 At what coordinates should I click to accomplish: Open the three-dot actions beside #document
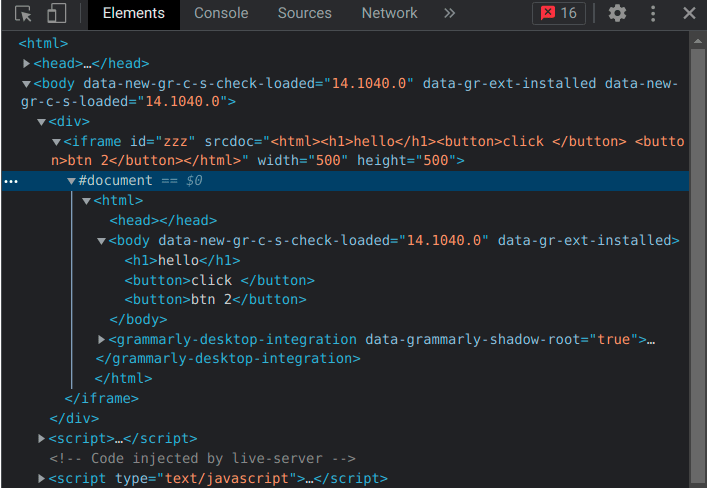point(11,181)
